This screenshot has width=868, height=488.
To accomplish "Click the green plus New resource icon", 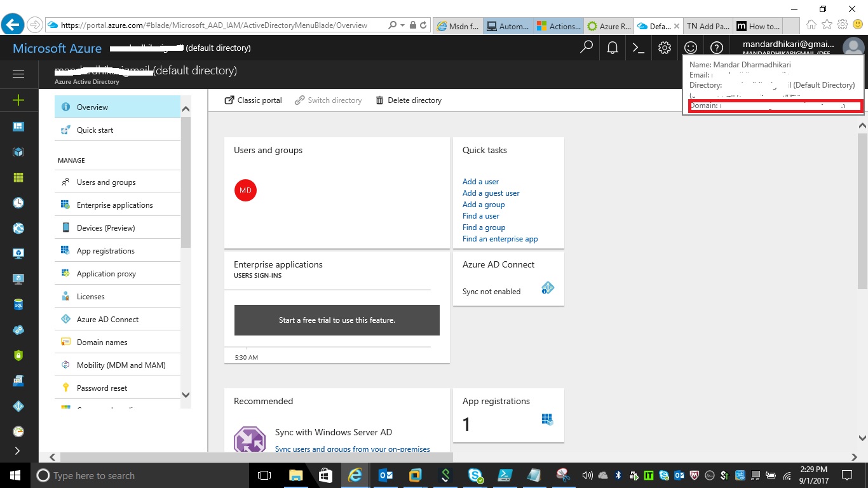I will click(x=18, y=100).
